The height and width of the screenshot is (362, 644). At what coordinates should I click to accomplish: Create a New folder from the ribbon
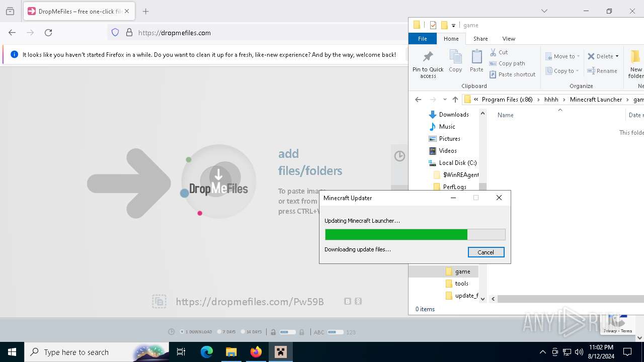[635, 64]
